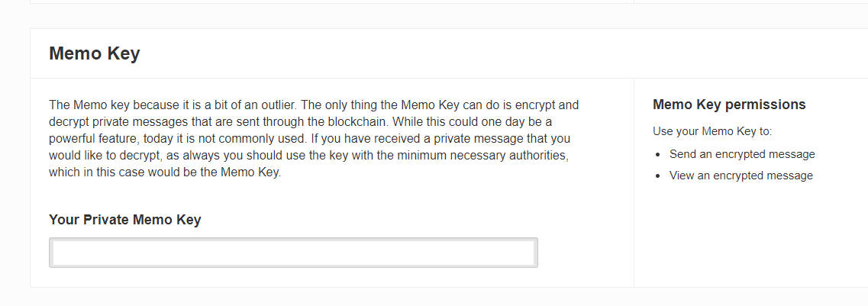This screenshot has height=306, width=868.
Task: Select the "Send an encrypted message" list item
Action: point(742,154)
